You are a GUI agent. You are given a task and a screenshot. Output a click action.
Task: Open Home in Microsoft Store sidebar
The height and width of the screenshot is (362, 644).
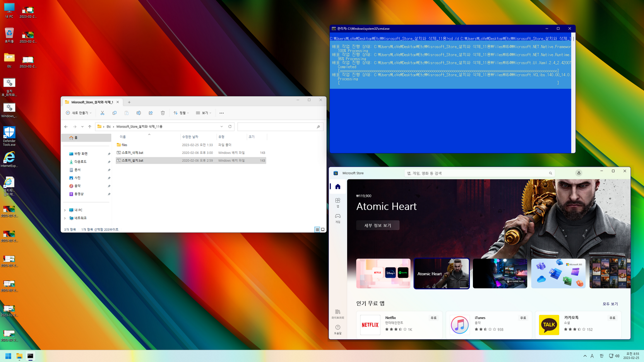338,187
